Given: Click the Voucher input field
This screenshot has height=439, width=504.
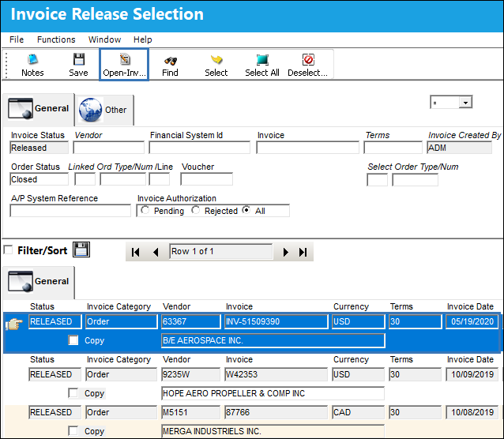Looking at the screenshot, I should (x=207, y=179).
